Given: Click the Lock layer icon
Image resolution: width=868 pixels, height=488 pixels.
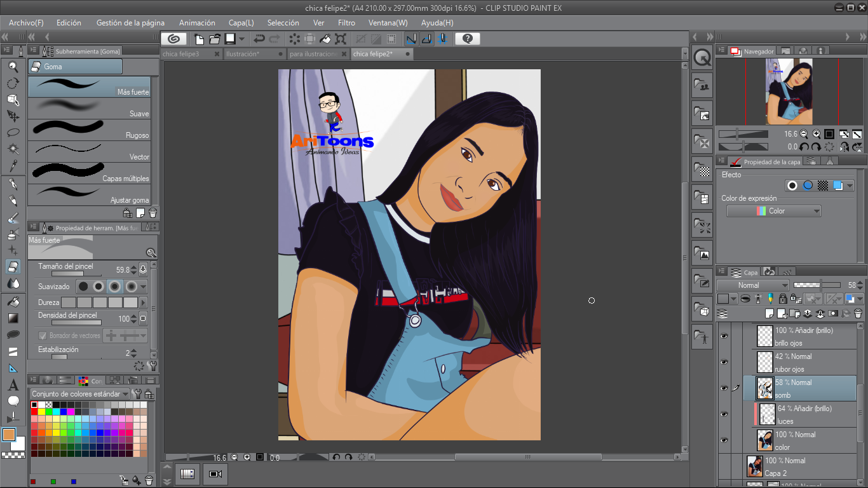Looking at the screenshot, I should (783, 299).
